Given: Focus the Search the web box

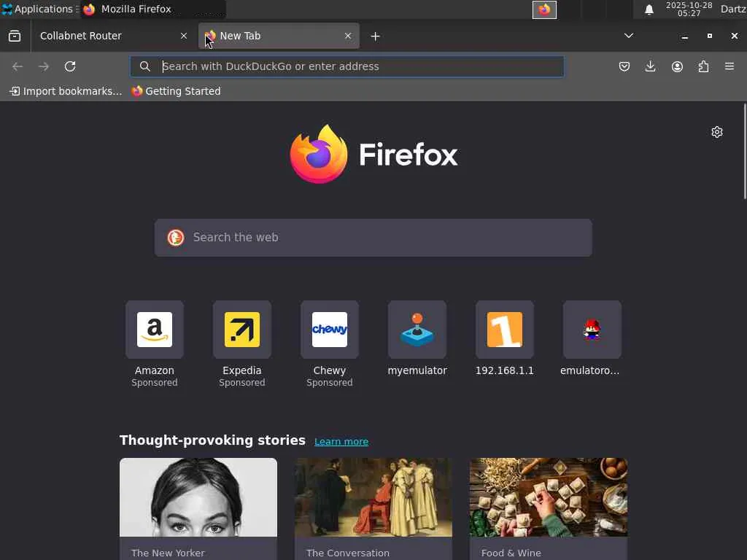Looking at the screenshot, I should (373, 238).
